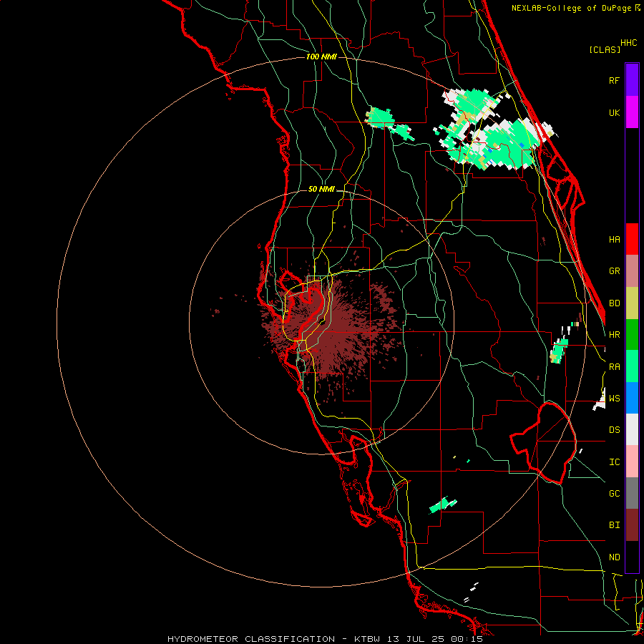This screenshot has width=644, height=644.
Task: Click the DS legend label
Action: 614,430
